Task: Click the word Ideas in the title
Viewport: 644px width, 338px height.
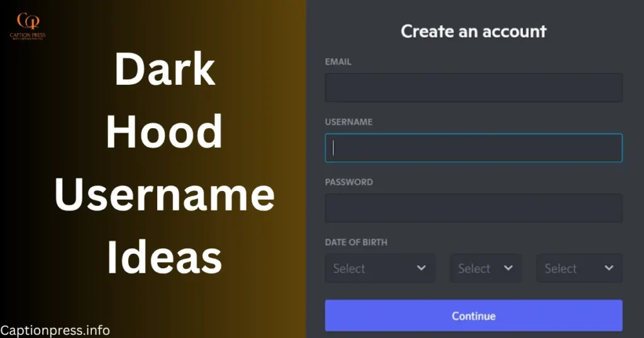Action: [164, 258]
